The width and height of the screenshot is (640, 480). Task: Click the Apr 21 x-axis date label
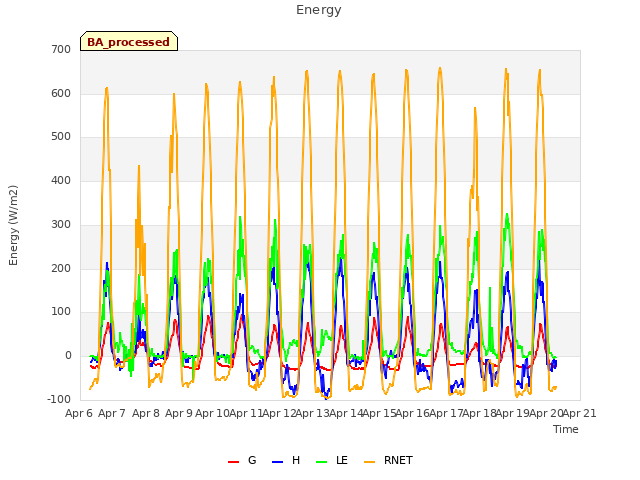pyautogui.click(x=580, y=413)
